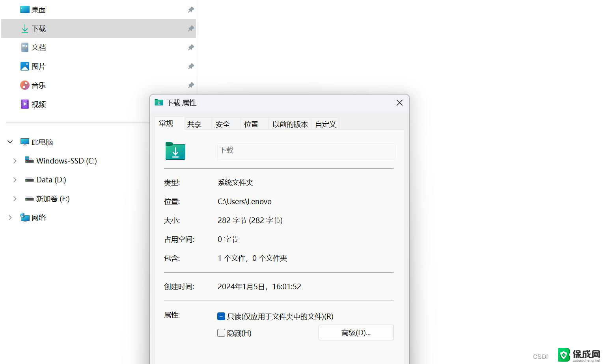606x364 pixels.
Task: Select 新加卷 (E:) label in the tree
Action: pyautogui.click(x=53, y=199)
